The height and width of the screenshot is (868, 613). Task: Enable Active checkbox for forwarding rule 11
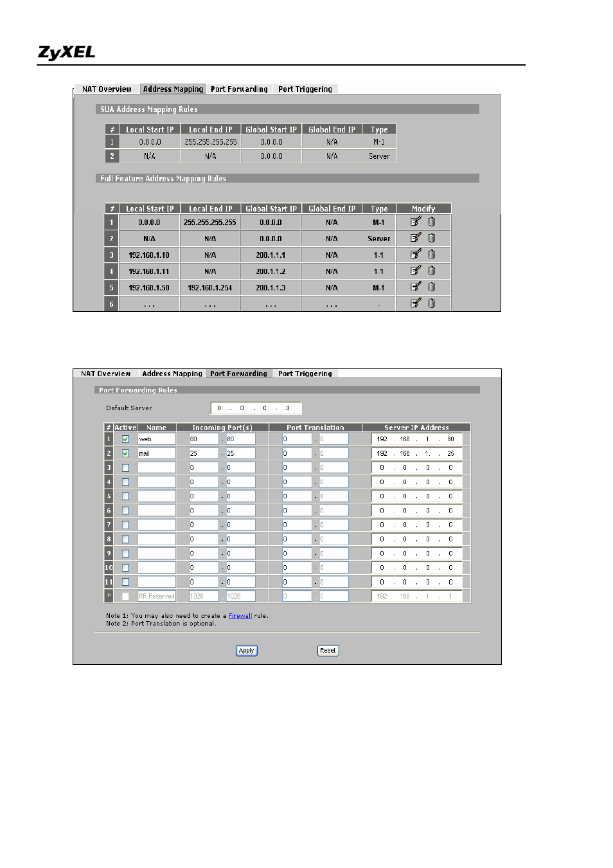coord(125,582)
